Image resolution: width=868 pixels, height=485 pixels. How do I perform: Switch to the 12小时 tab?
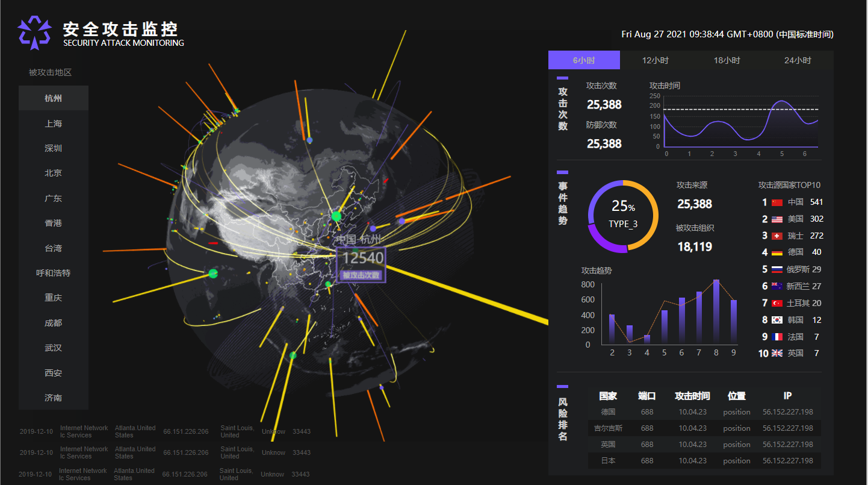656,60
